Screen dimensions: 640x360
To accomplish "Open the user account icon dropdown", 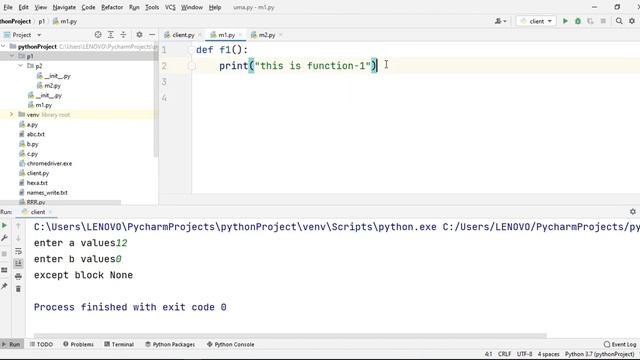I will click(x=500, y=21).
